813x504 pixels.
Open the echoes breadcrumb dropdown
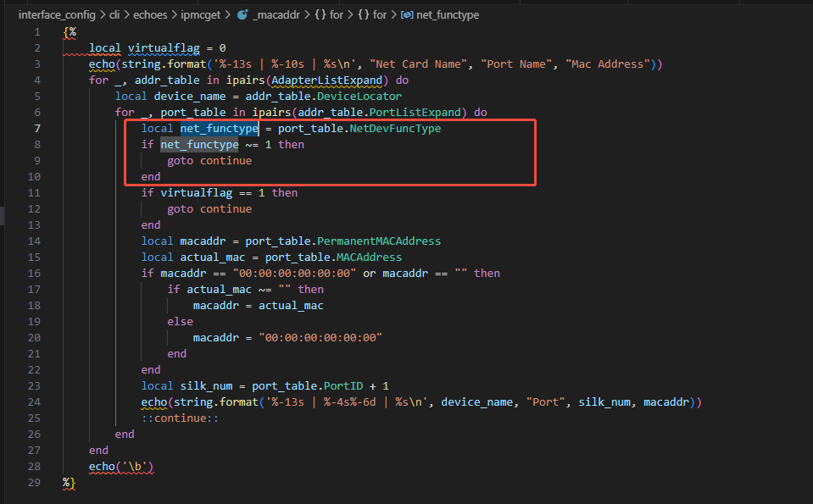[151, 15]
